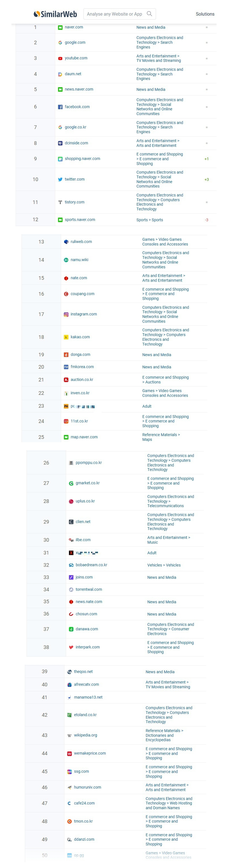Click the Facebook favicon icon
The width and height of the screenshot is (235, 868).
tap(60, 107)
